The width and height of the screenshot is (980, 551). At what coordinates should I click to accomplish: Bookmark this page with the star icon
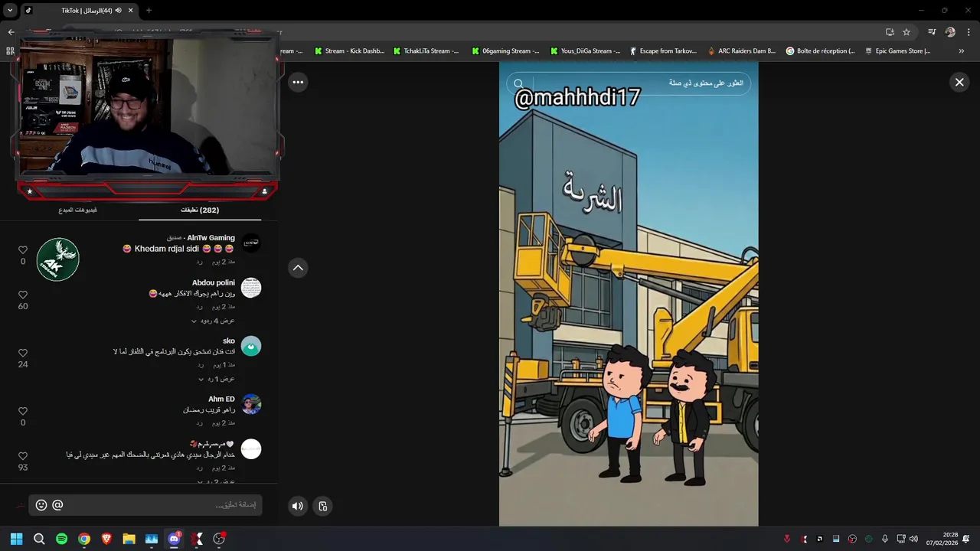[906, 32]
